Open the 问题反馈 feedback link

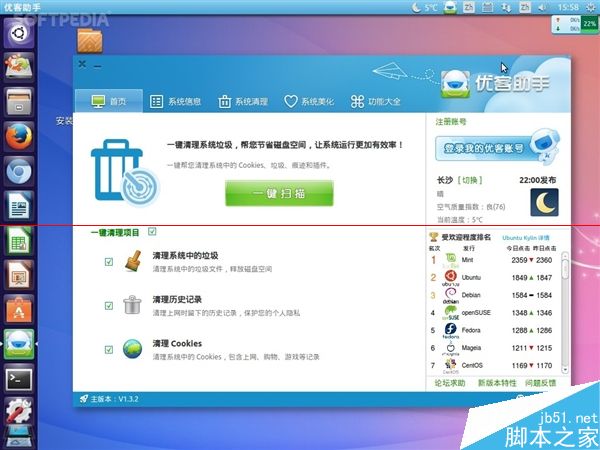click(x=541, y=383)
